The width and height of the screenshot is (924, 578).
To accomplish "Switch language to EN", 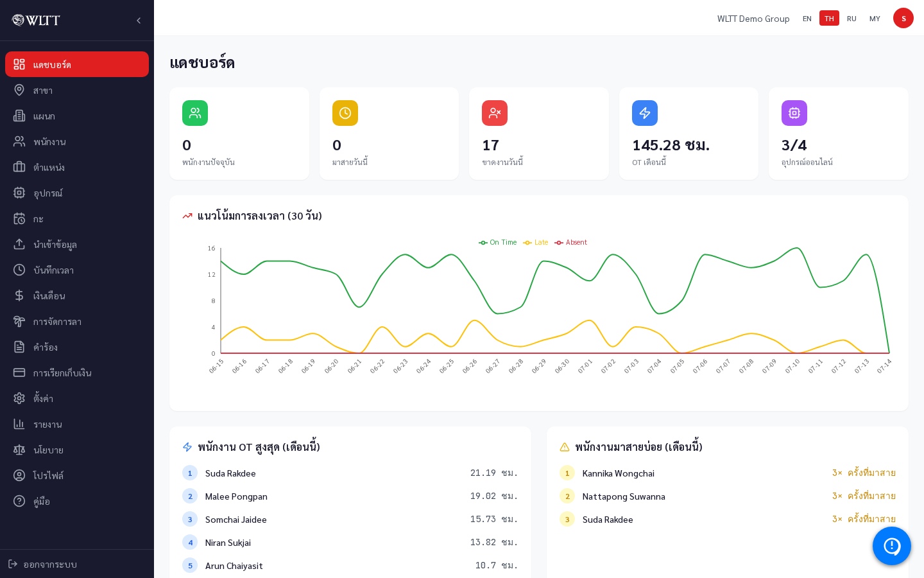I will coord(807,18).
